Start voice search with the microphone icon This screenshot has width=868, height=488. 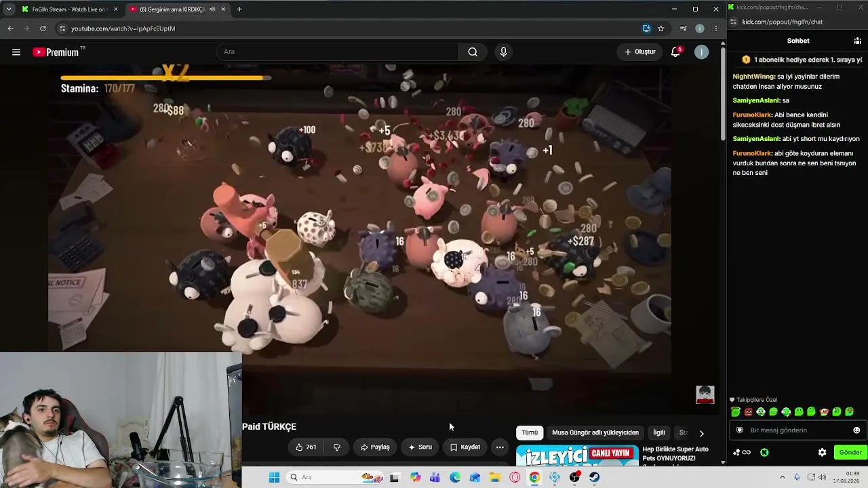503,52
